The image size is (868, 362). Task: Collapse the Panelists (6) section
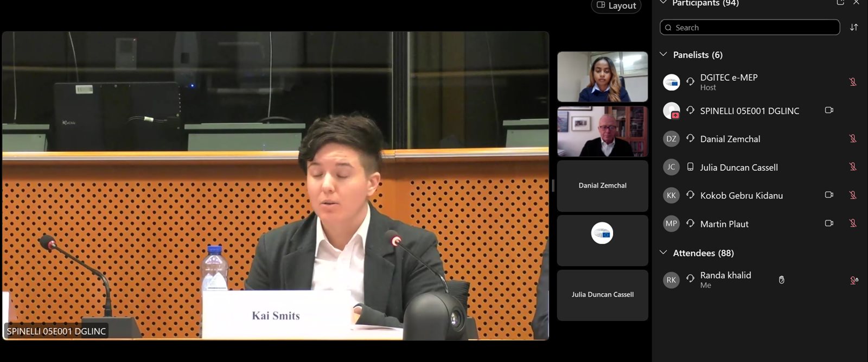[663, 55]
